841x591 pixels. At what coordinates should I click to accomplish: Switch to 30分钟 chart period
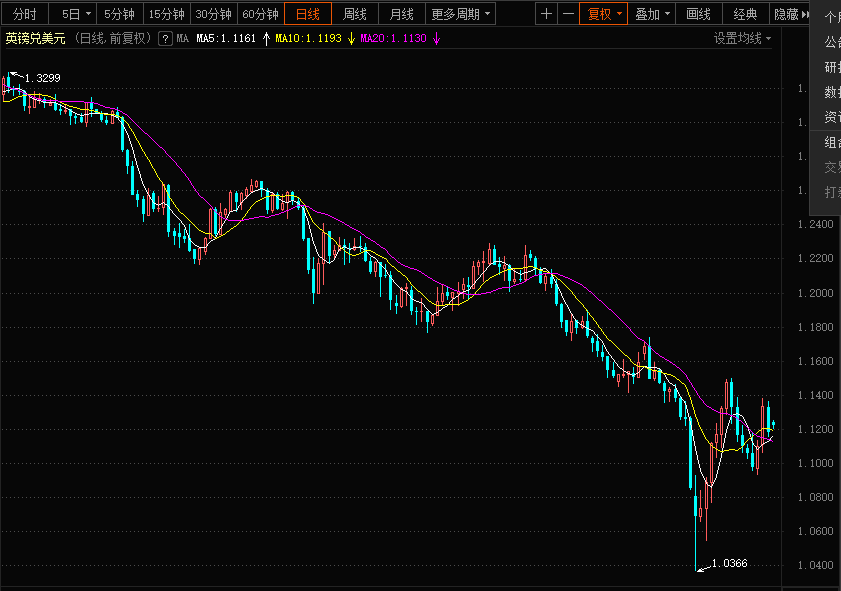(213, 14)
